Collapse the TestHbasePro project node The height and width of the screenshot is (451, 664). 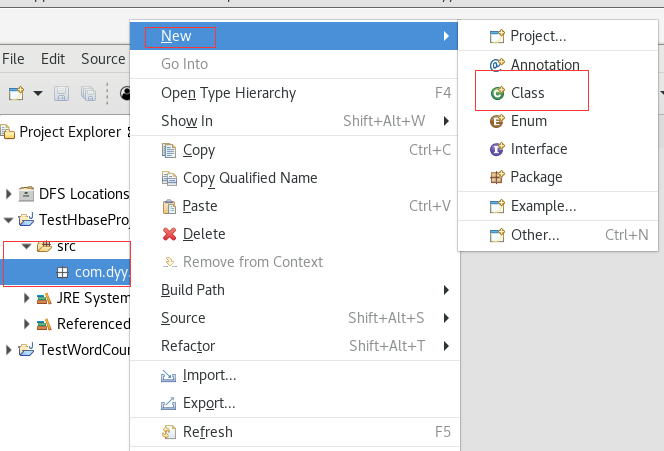tap(8, 220)
